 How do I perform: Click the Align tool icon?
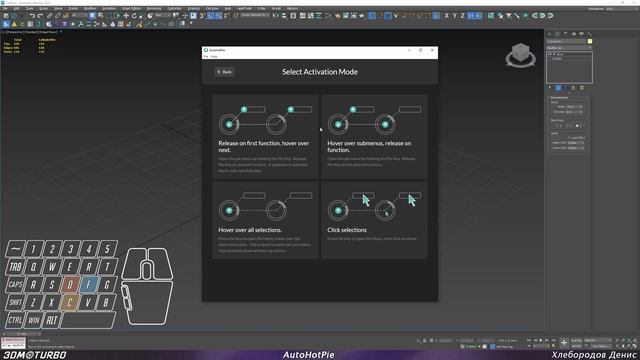[x=284, y=16]
